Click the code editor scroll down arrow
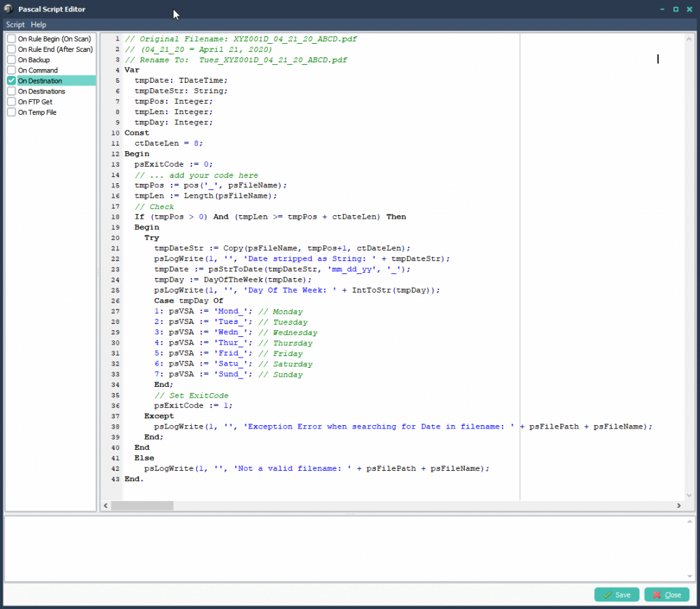Image resolution: width=700 pixels, height=609 pixels. 689,496
